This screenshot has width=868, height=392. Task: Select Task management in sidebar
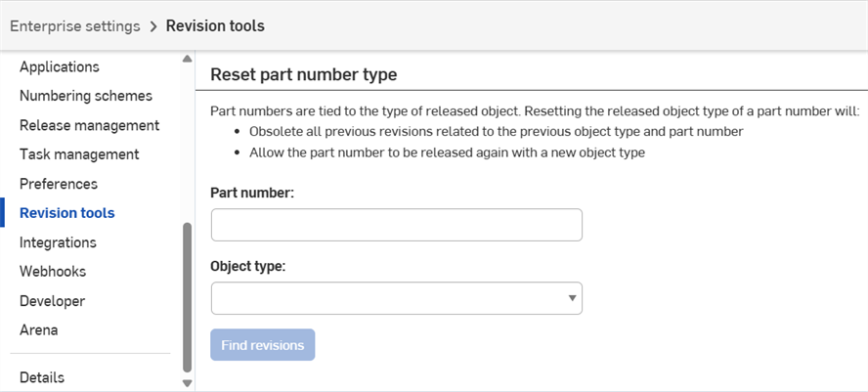click(x=79, y=154)
